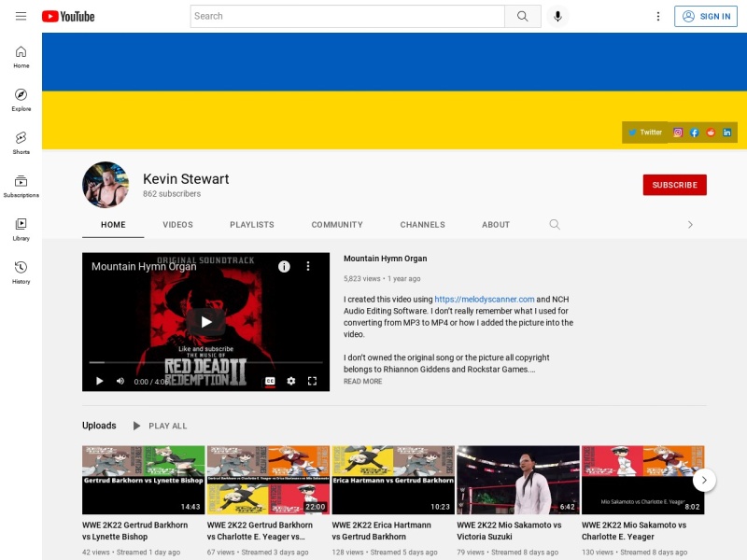747x560 pixels.
Task: Expand the description with READ MORE
Action: pyautogui.click(x=362, y=382)
